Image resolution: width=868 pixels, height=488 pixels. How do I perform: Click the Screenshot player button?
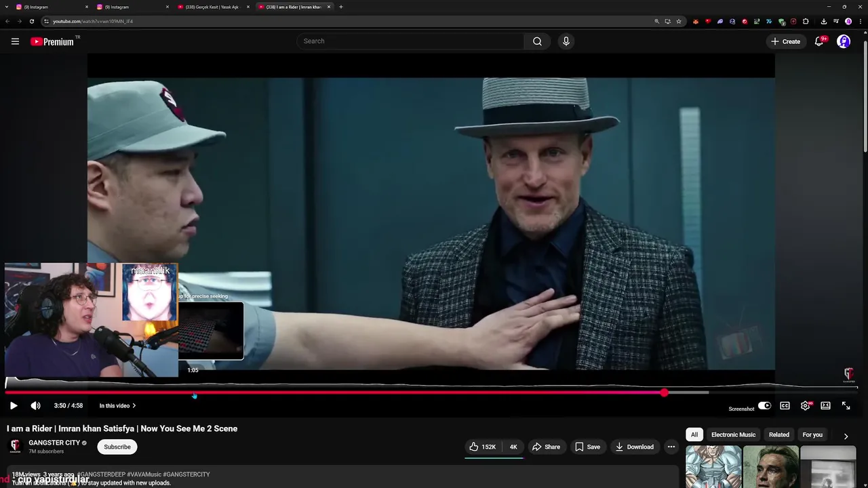pyautogui.click(x=741, y=409)
